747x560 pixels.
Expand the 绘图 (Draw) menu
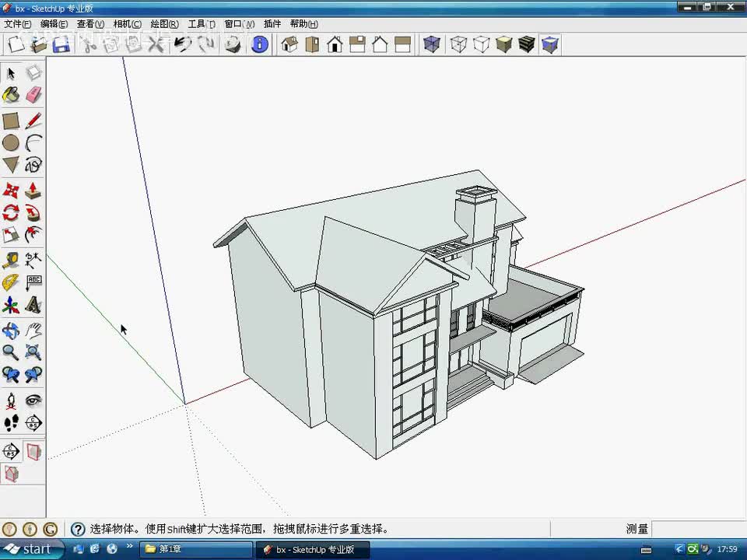tap(164, 24)
